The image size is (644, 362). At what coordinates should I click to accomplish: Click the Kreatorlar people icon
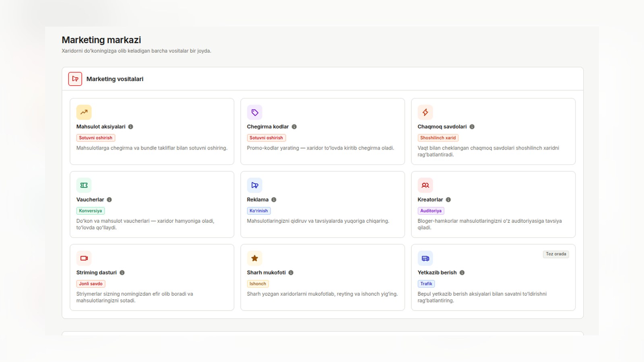pyautogui.click(x=425, y=185)
